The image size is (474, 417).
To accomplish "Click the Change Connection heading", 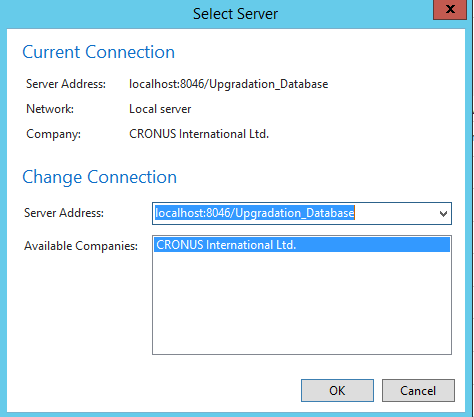I will pos(100,177).
